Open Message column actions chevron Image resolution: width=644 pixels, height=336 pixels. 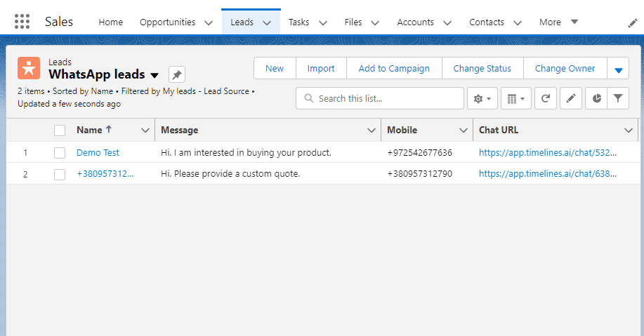(x=372, y=130)
